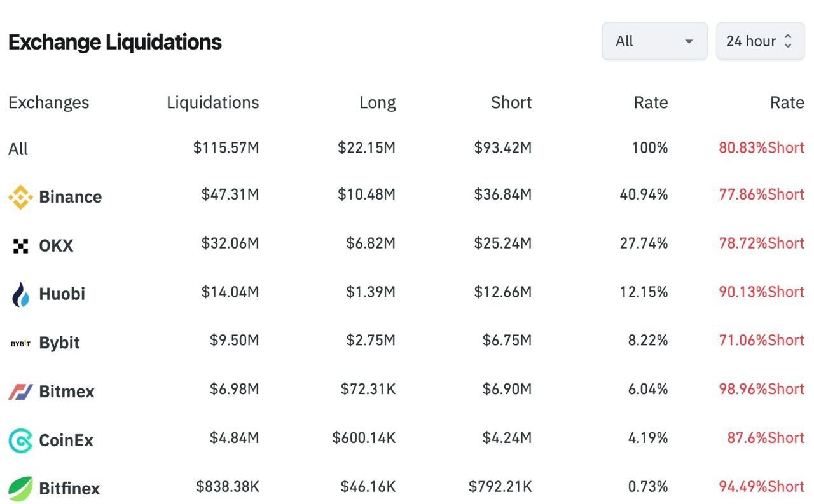Sort by the Short column header
Image resolution: width=814 pixels, height=504 pixels.
511,102
